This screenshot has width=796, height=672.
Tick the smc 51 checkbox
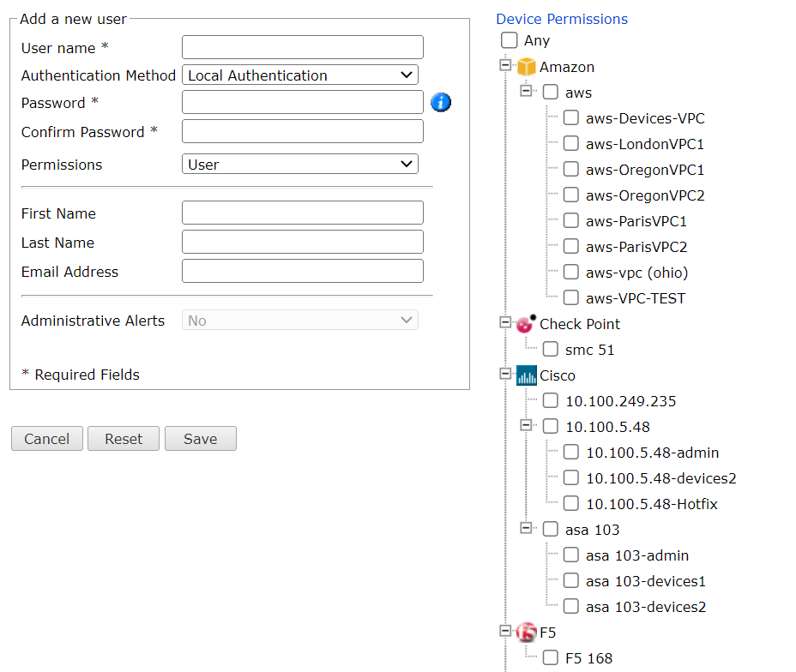pos(551,350)
